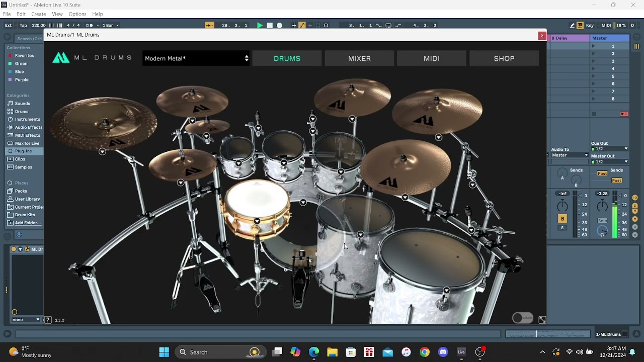Open the Options menu
The height and width of the screenshot is (362, 644).
(x=77, y=14)
